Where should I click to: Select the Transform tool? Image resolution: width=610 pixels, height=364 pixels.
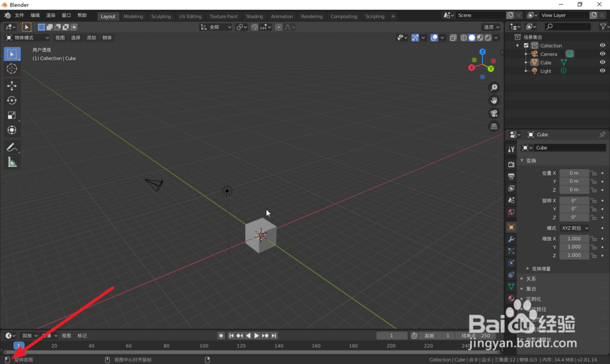tap(12, 130)
